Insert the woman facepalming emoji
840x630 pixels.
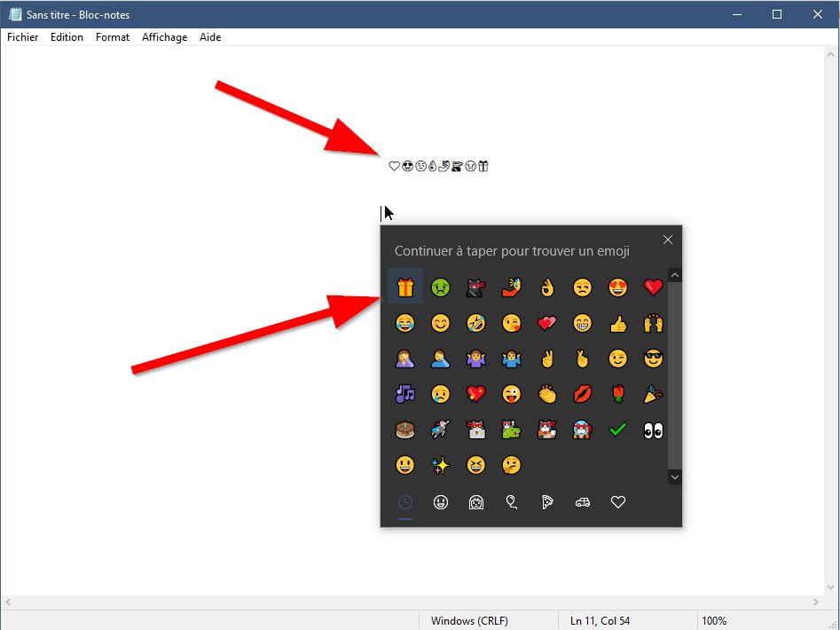pyautogui.click(x=405, y=358)
